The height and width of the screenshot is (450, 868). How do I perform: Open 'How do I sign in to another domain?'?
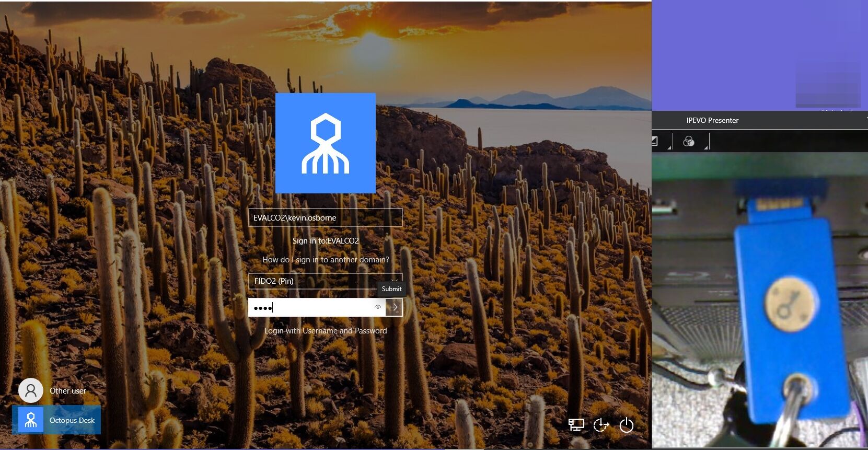tap(326, 260)
